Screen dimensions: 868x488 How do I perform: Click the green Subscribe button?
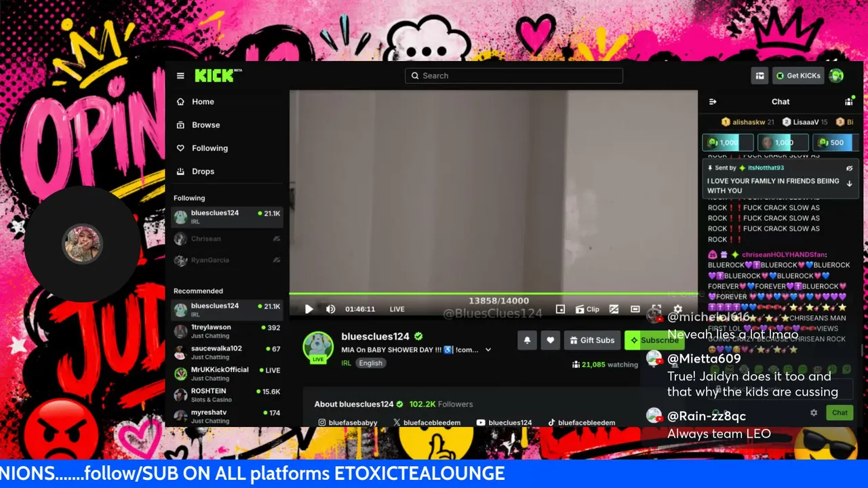(x=653, y=340)
